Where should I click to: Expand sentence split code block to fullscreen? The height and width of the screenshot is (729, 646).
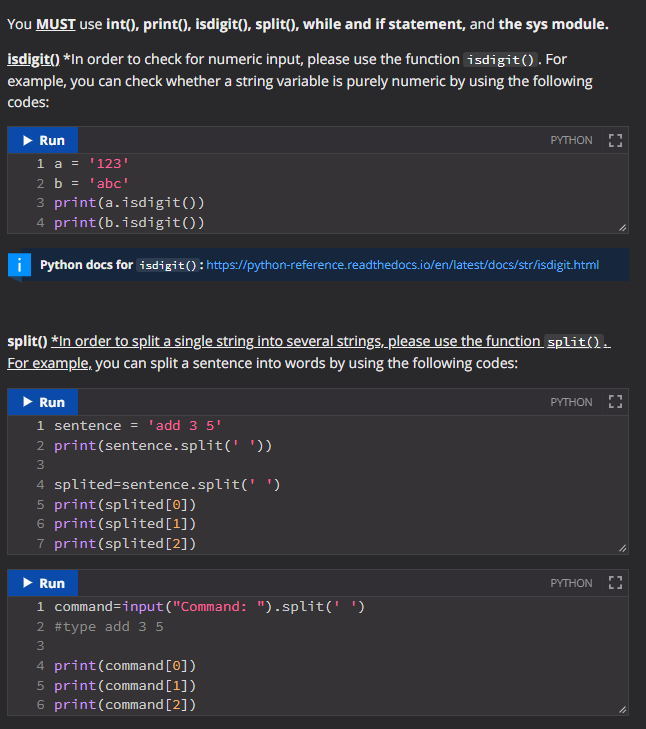[x=615, y=402]
